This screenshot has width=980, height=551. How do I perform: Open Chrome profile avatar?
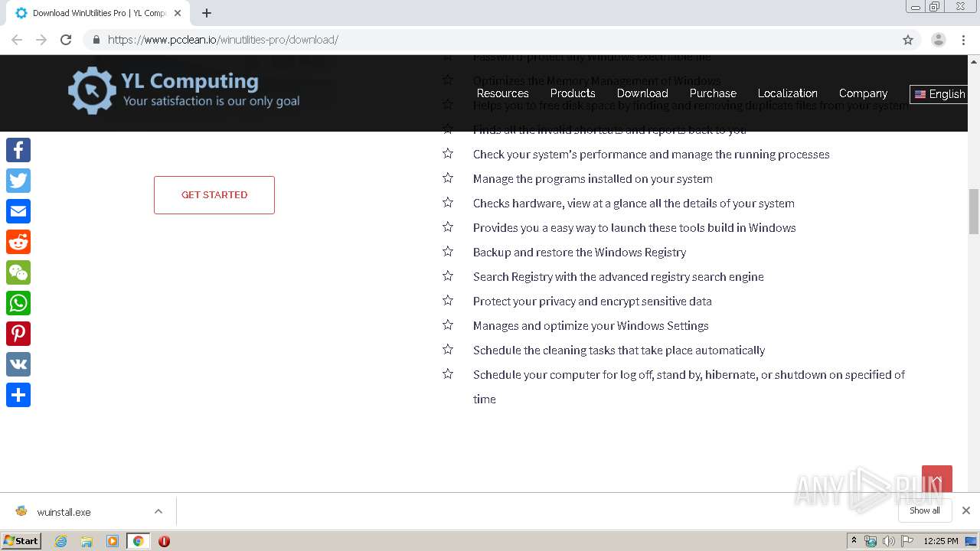click(939, 40)
